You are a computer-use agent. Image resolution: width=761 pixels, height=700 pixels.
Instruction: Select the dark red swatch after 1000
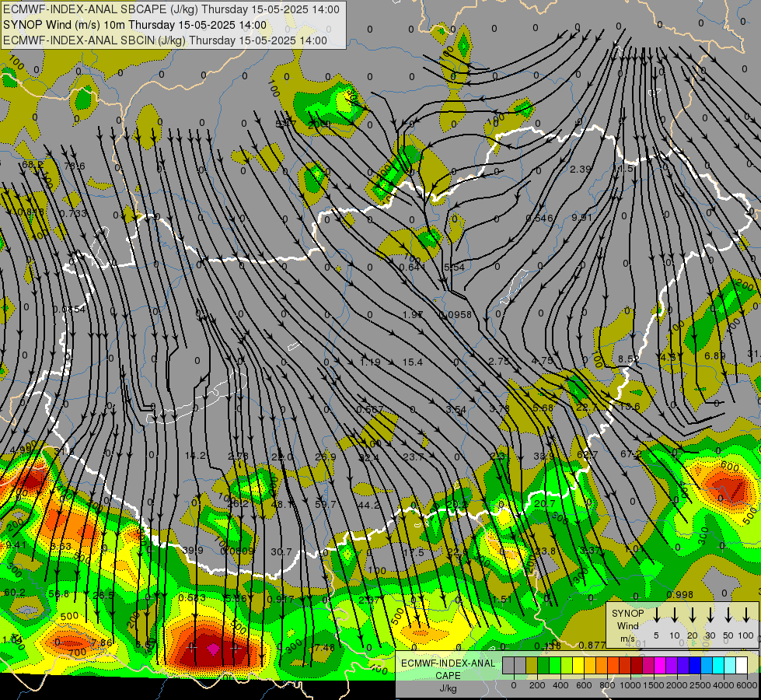coord(637,666)
